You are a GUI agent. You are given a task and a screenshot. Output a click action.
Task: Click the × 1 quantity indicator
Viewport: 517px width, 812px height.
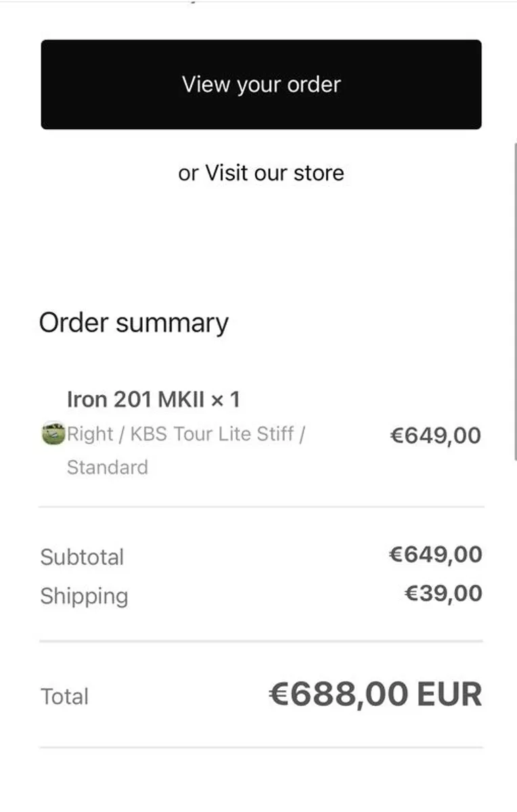click(225, 399)
